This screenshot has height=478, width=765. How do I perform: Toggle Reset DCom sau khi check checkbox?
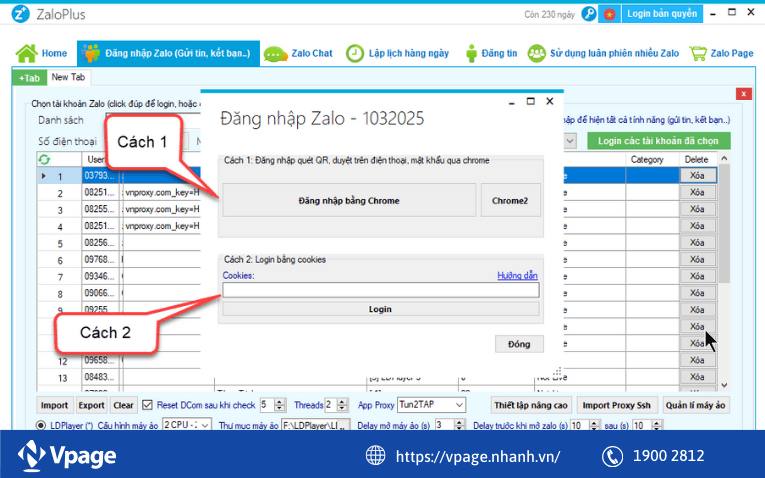point(147,405)
